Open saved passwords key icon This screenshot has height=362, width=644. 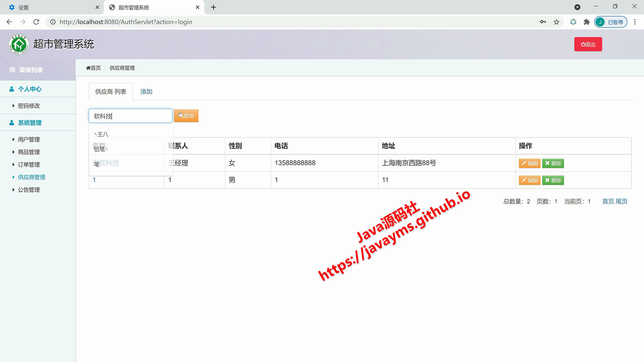(x=543, y=22)
